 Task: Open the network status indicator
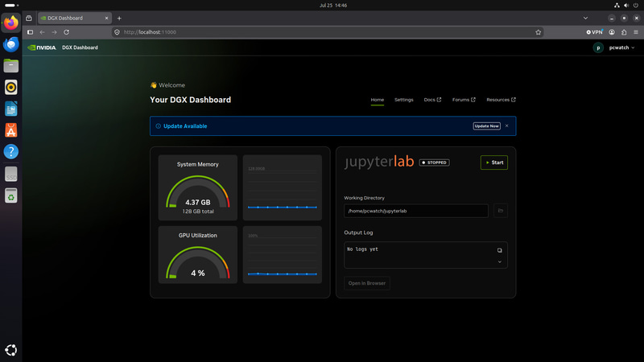tap(617, 6)
